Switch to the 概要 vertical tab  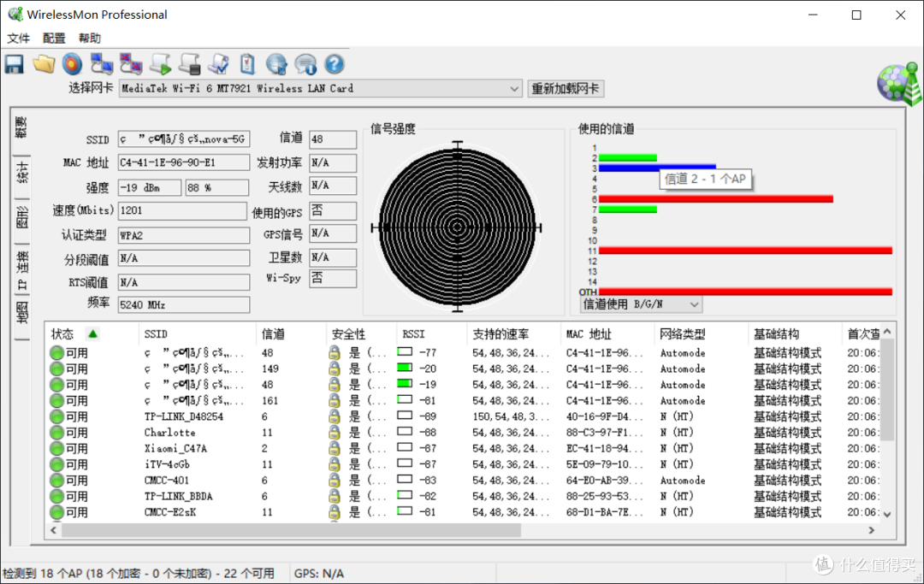(21, 127)
